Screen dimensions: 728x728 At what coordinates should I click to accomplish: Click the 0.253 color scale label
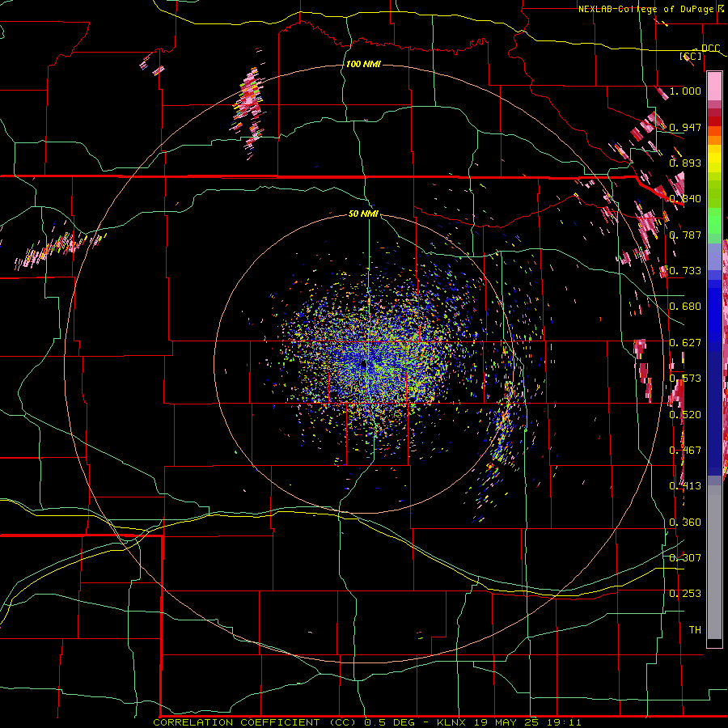685,594
